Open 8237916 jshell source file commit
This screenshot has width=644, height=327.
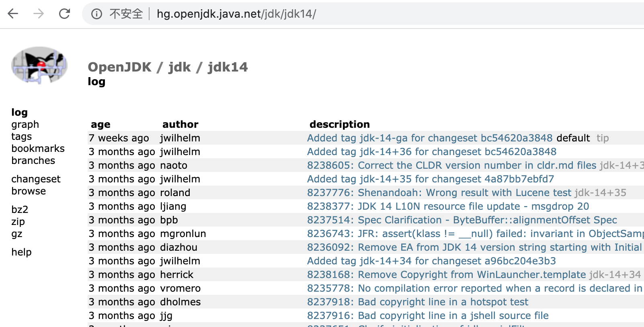point(428,316)
